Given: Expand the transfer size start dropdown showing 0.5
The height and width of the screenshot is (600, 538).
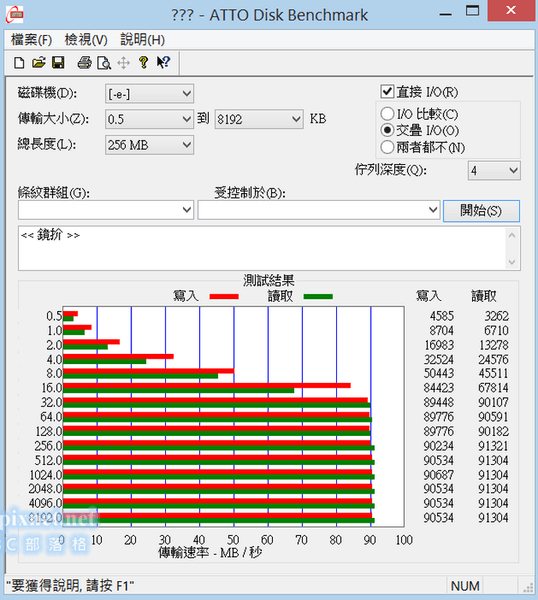Looking at the screenshot, I should [x=149, y=119].
